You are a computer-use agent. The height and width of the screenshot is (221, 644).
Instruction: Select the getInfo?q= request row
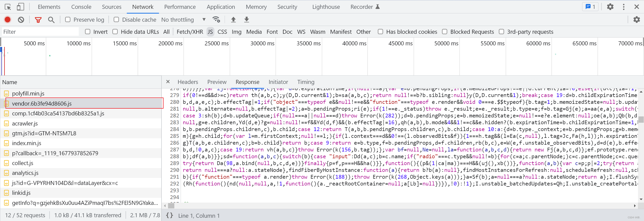point(81,203)
